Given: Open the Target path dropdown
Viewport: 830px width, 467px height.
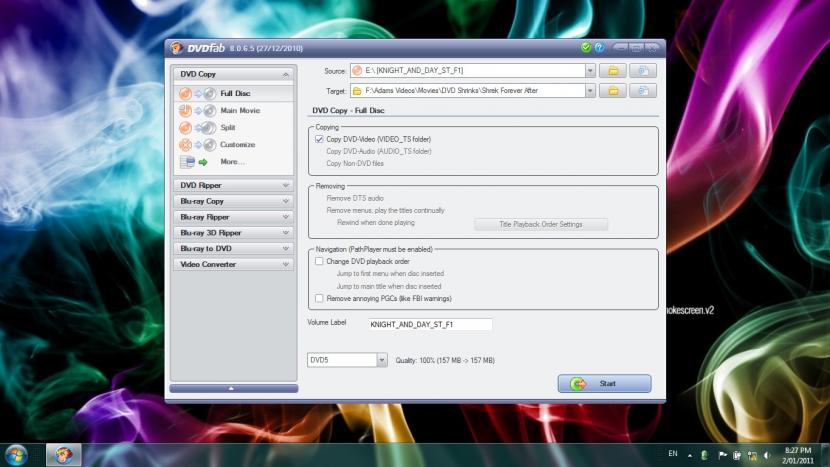Looking at the screenshot, I should click(589, 91).
